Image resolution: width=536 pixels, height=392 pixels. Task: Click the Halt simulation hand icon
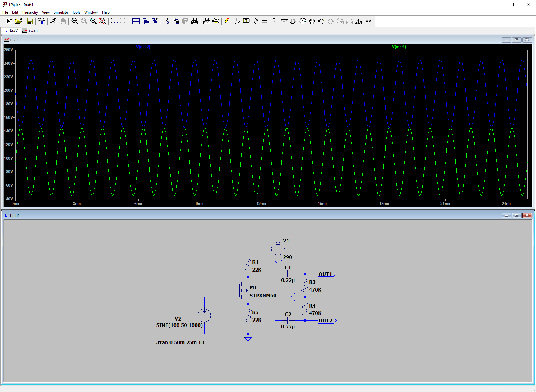pyautogui.click(x=63, y=21)
